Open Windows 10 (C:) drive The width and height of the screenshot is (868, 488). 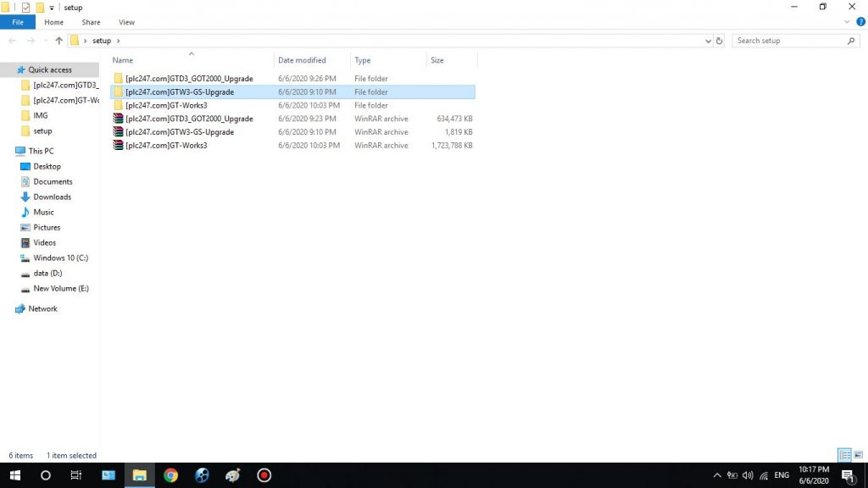pos(60,258)
